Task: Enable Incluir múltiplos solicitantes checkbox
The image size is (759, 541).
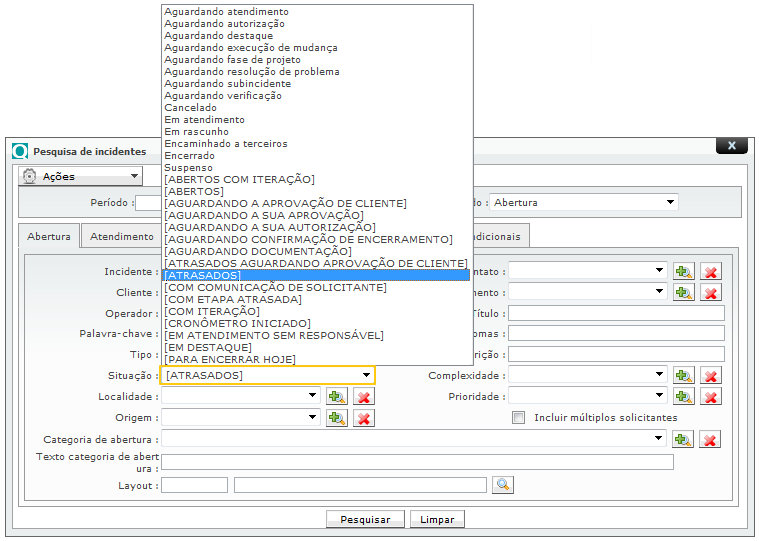Action: click(518, 418)
